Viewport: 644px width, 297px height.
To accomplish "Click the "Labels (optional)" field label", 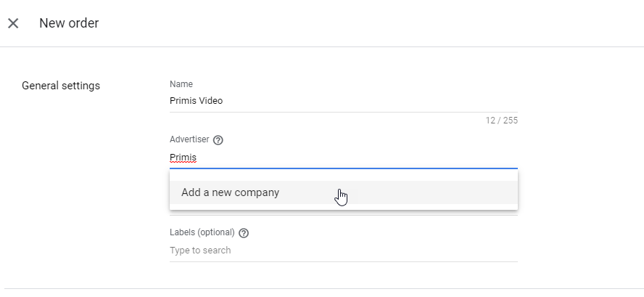I will (x=202, y=232).
